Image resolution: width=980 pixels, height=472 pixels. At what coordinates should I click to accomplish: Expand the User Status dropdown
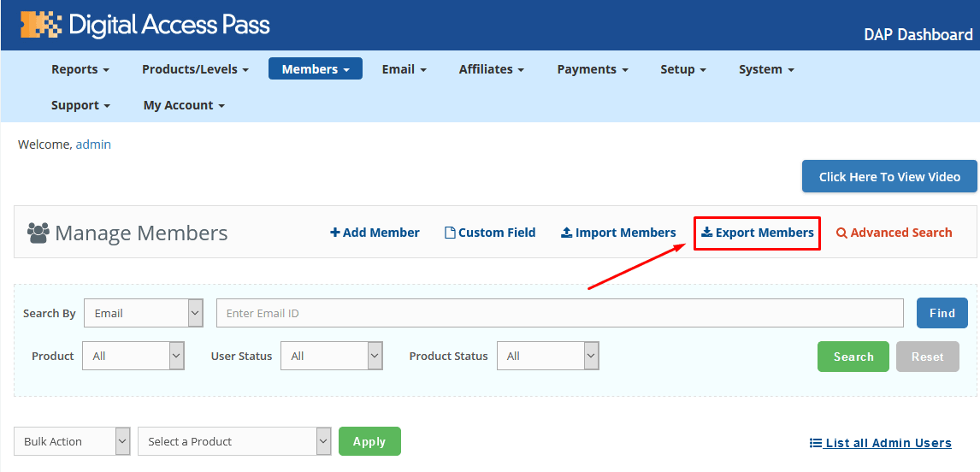[x=332, y=356]
